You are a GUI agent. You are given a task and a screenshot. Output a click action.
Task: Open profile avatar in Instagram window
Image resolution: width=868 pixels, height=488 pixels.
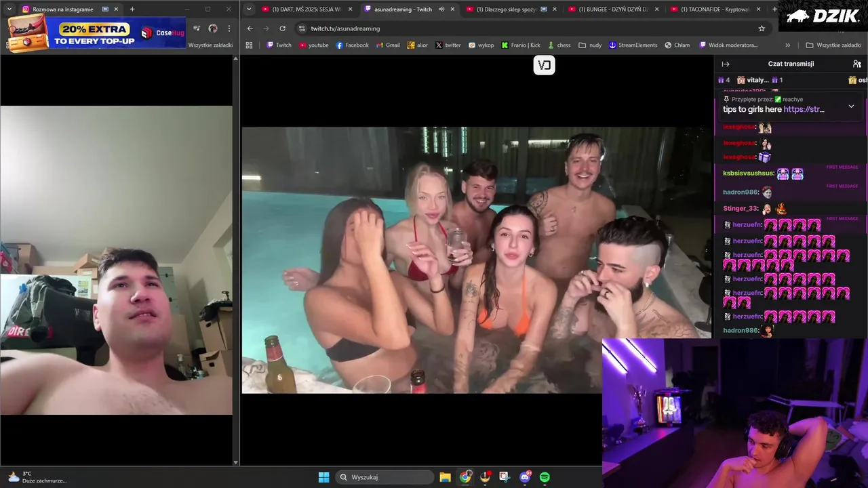(213, 28)
